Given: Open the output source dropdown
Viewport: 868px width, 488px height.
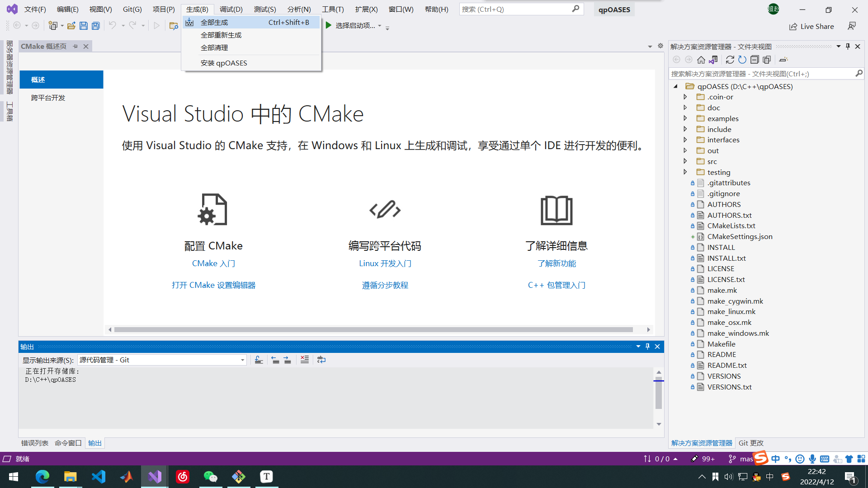Looking at the screenshot, I should tap(242, 360).
